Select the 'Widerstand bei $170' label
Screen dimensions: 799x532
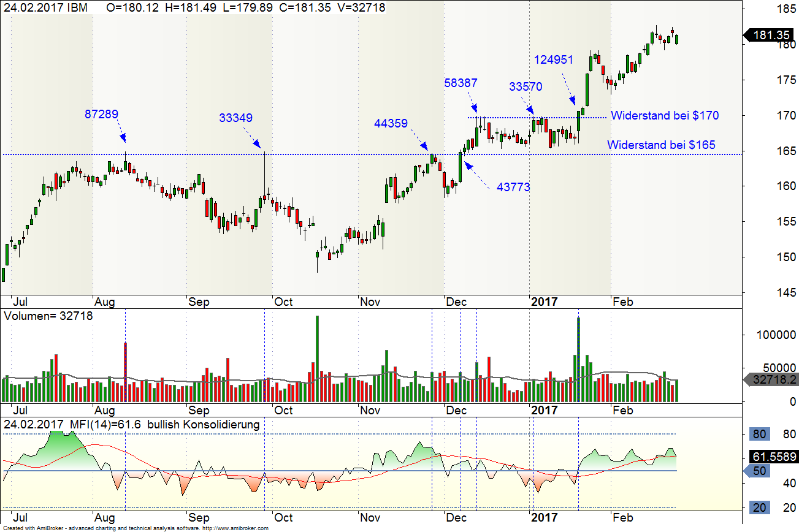(665, 115)
